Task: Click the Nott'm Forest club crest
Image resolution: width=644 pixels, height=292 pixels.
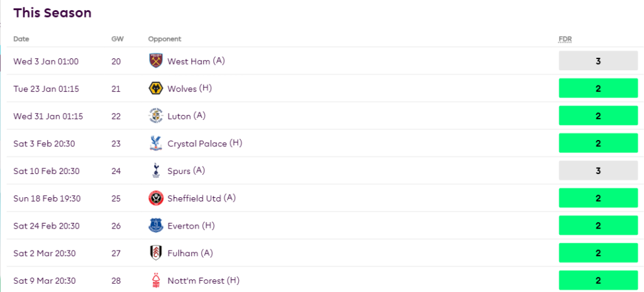Action: point(155,281)
